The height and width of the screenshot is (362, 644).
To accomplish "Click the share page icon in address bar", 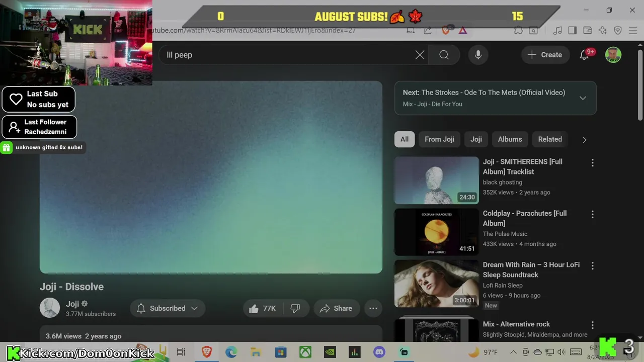I will tap(427, 31).
